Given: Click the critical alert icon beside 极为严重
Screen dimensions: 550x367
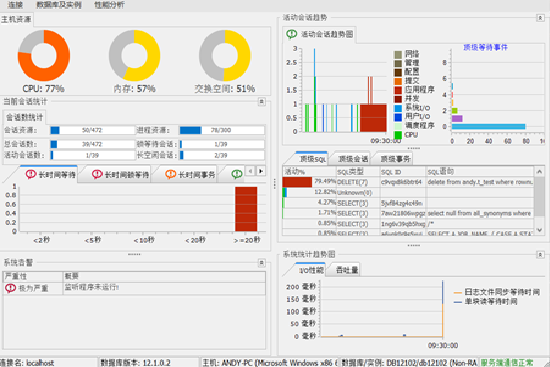Looking at the screenshot, I should pyautogui.click(x=11, y=288).
